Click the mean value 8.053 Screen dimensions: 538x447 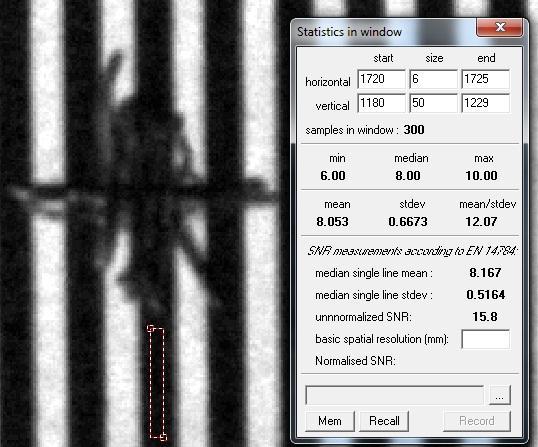(x=332, y=222)
